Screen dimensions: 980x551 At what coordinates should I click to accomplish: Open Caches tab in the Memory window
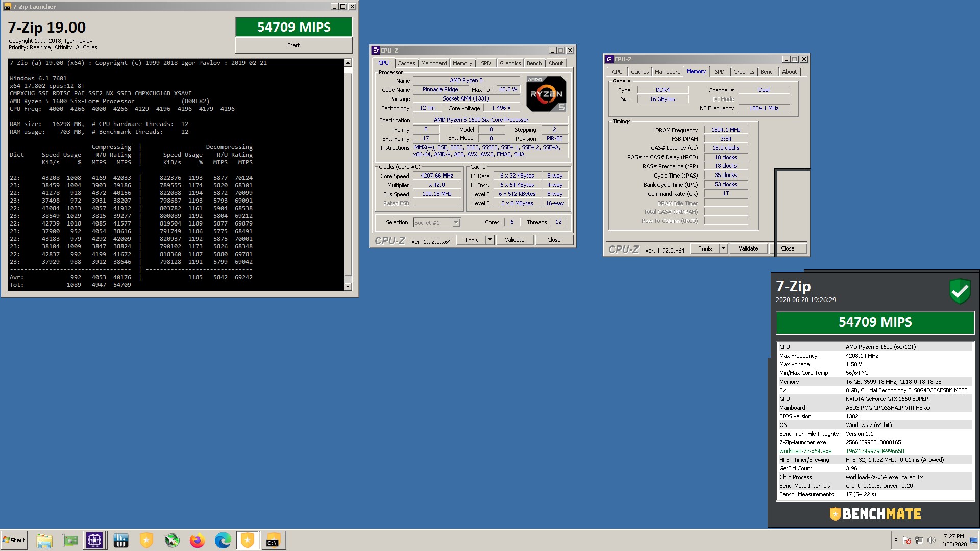tap(640, 72)
